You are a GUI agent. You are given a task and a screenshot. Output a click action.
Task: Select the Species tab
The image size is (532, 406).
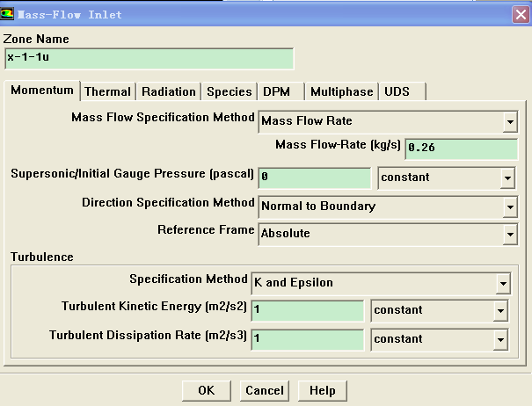click(228, 91)
